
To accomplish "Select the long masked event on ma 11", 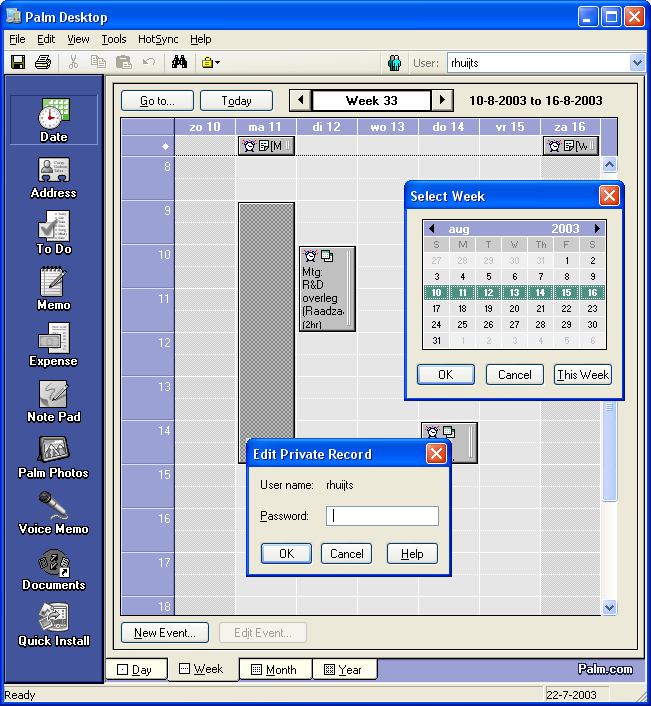I will (266, 320).
